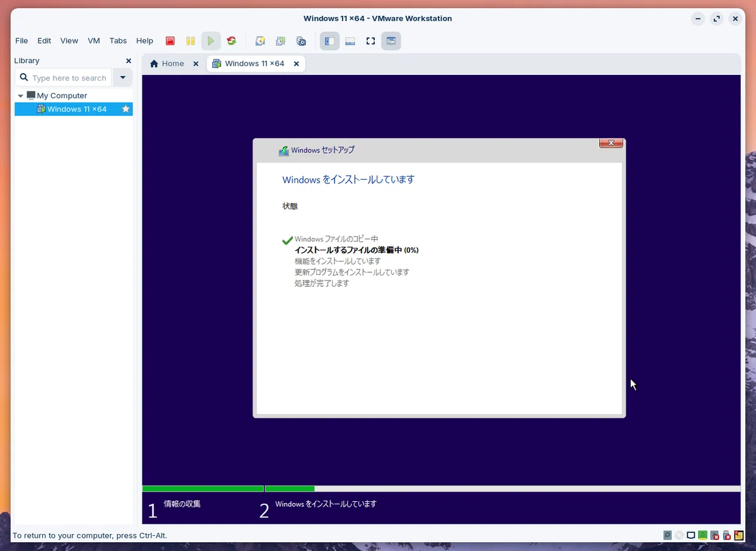Image resolution: width=756 pixels, height=551 pixels.
Task: Click the revert to snapshot icon
Action: [x=280, y=41]
